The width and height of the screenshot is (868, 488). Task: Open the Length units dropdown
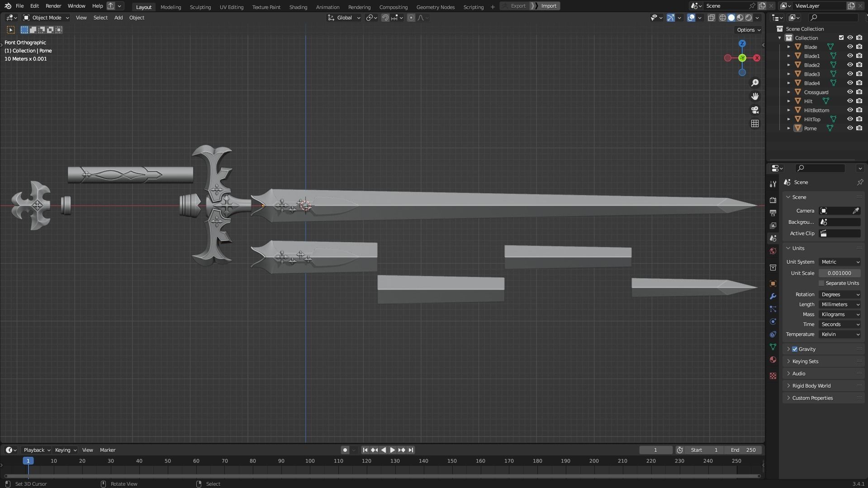840,304
